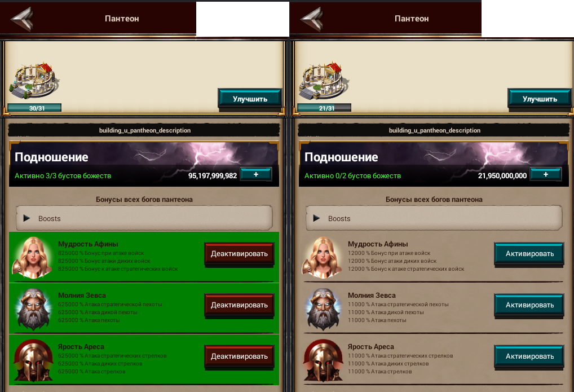Go back using right panel arrow icon
This screenshot has height=392, width=574.
(312, 19)
